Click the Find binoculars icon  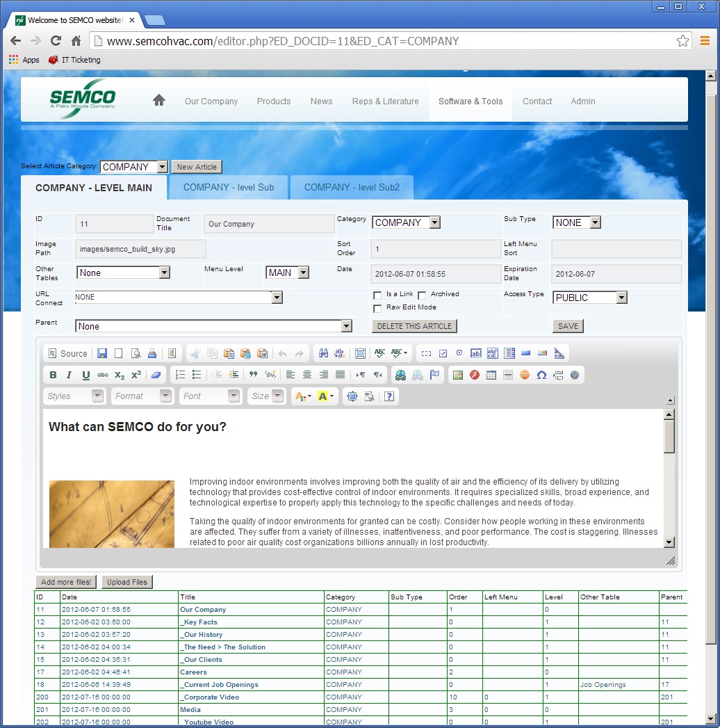(323, 353)
